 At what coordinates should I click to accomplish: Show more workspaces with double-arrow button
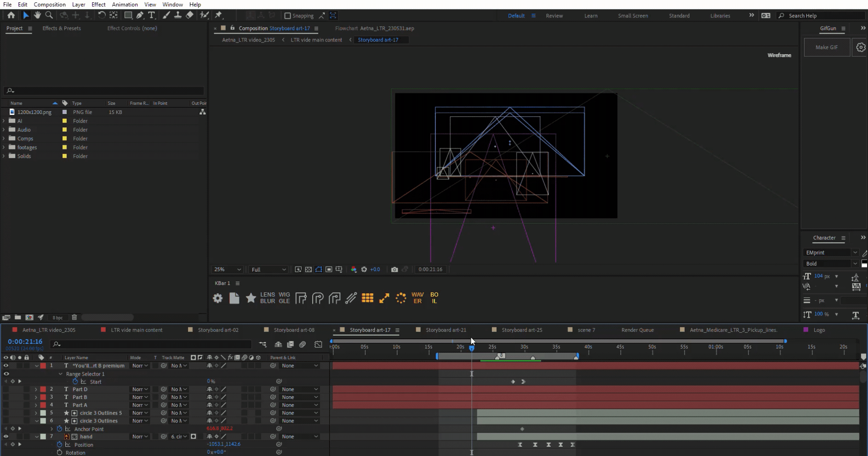(751, 15)
